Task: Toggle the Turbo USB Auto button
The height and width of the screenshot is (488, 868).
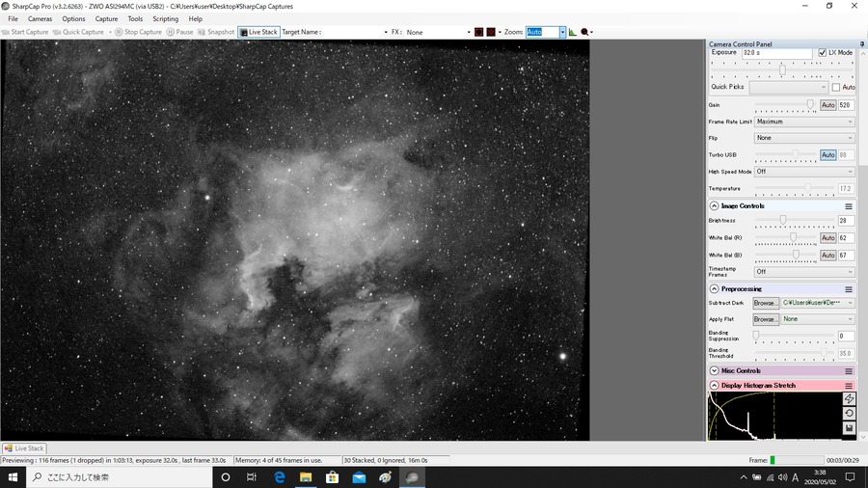Action: tap(827, 155)
